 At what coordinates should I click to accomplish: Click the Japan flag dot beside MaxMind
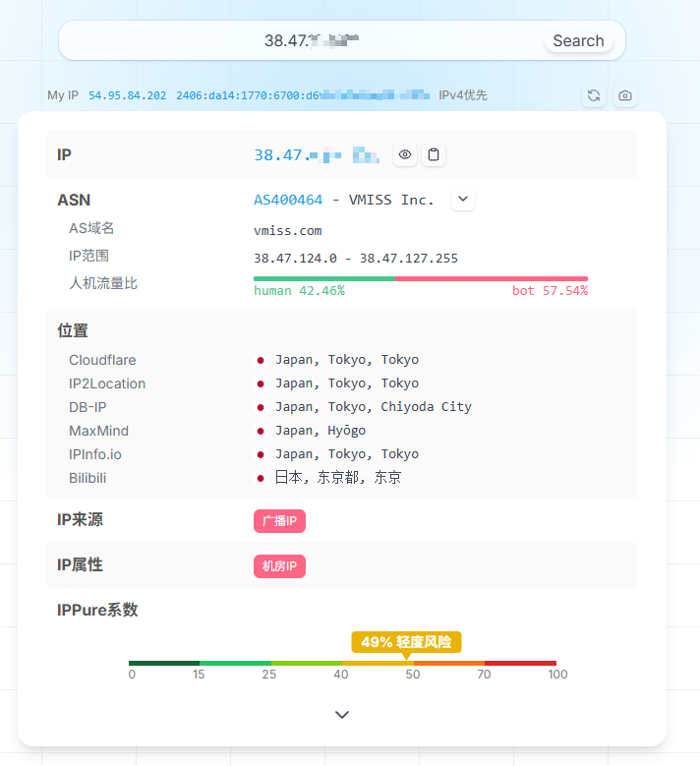[261, 432]
